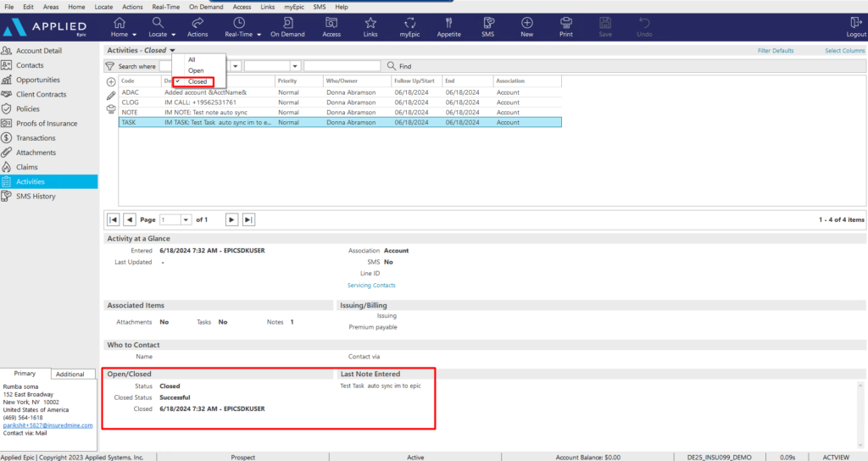Switch to the Additional tab
This screenshot has width=868, height=461.
pos(70,374)
